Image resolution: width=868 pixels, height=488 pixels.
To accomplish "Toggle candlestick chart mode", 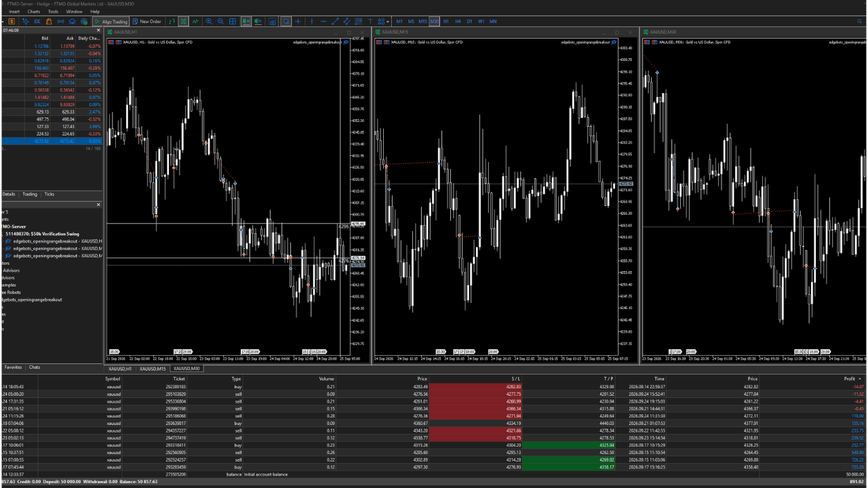I will point(183,22).
